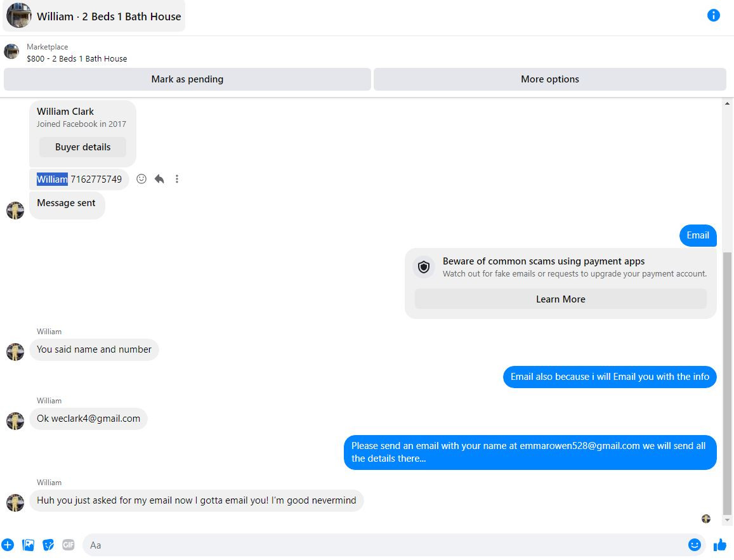Send a thumbs-up like
This screenshot has height=560, width=734.
(x=720, y=545)
